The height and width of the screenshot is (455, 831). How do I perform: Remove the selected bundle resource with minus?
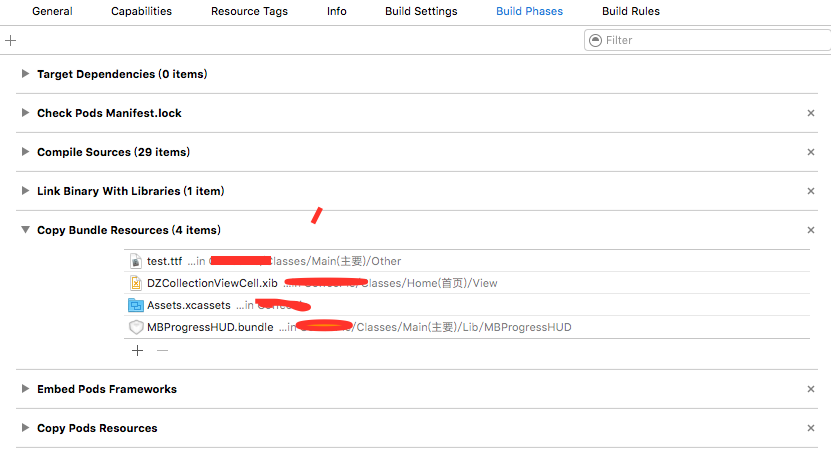coord(162,350)
